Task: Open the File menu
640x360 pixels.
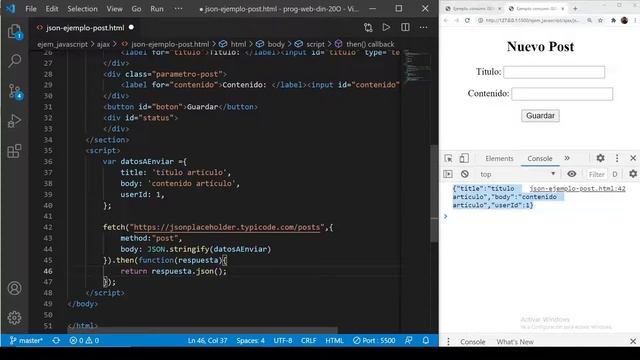Action: pos(31,9)
